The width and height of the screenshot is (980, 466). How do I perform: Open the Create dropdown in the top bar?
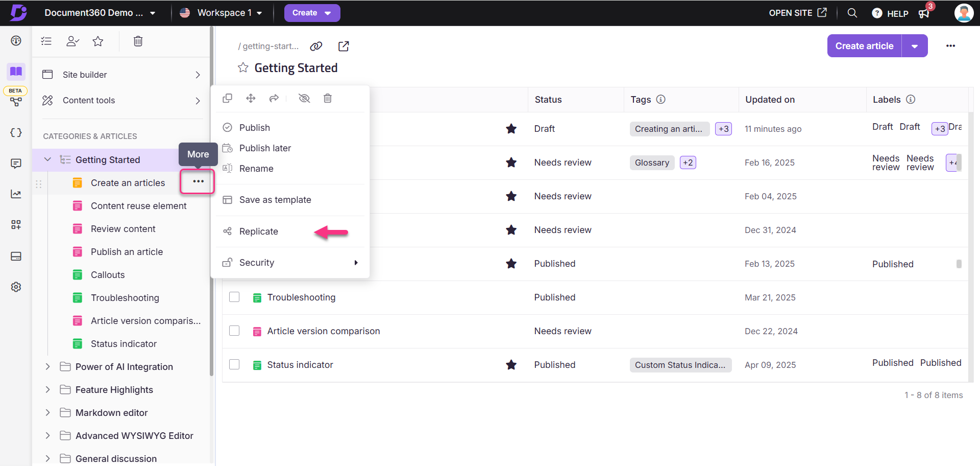pos(312,13)
